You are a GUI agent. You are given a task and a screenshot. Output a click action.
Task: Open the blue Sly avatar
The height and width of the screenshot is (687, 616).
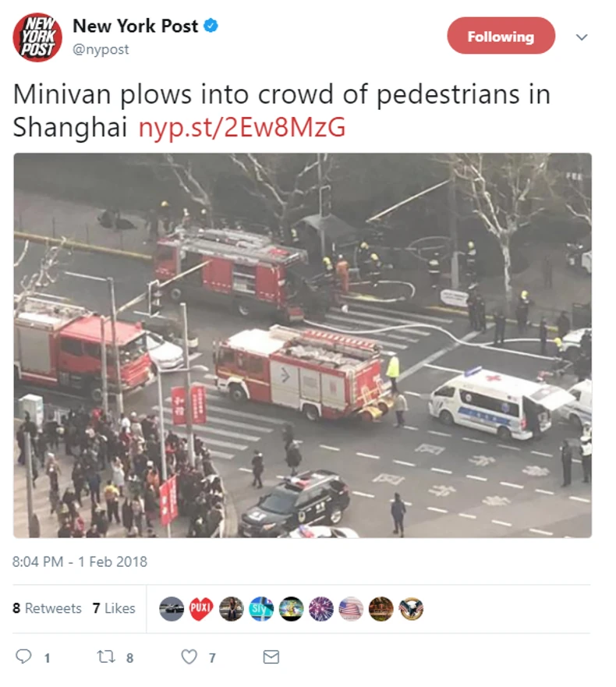click(x=261, y=608)
